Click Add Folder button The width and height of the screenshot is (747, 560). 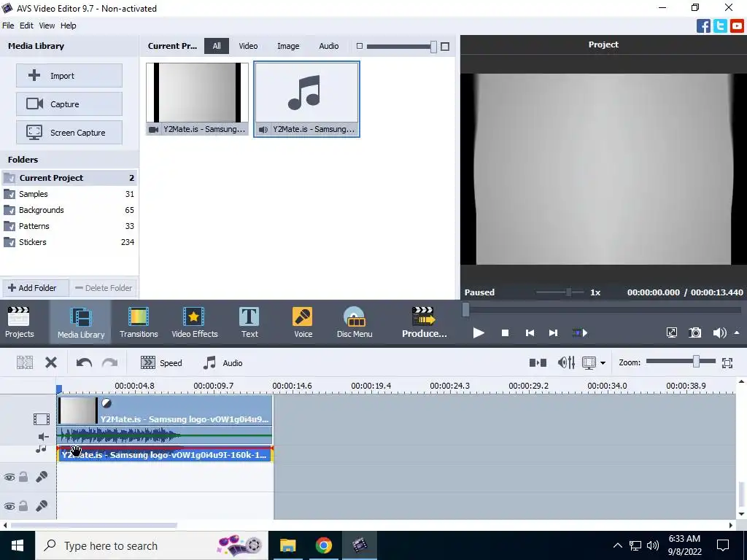pyautogui.click(x=36, y=287)
